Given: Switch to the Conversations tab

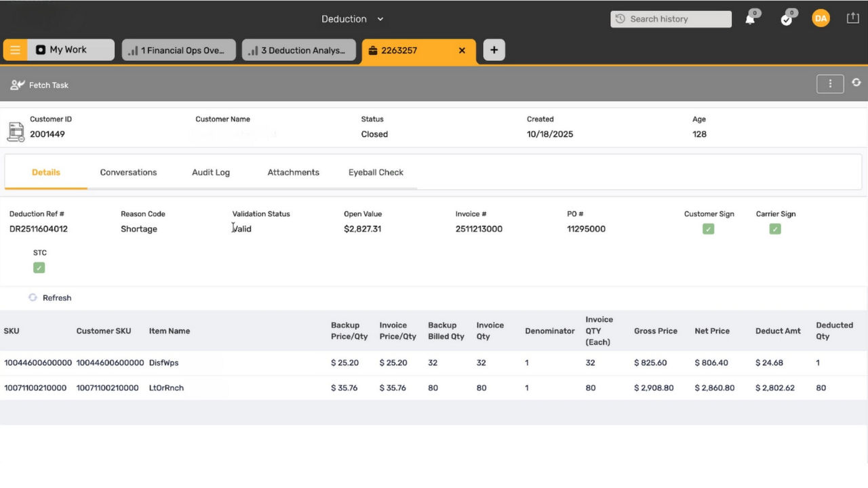Looking at the screenshot, I should pos(128,172).
